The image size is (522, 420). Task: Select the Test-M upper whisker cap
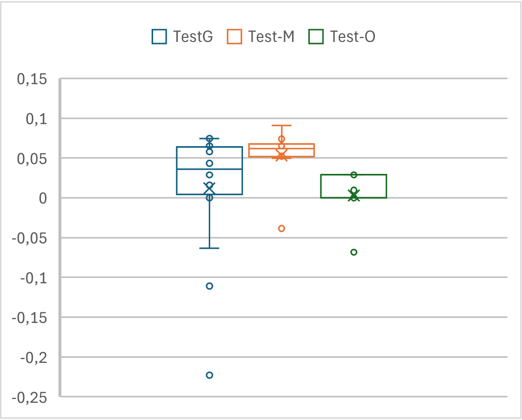pyautogui.click(x=281, y=125)
